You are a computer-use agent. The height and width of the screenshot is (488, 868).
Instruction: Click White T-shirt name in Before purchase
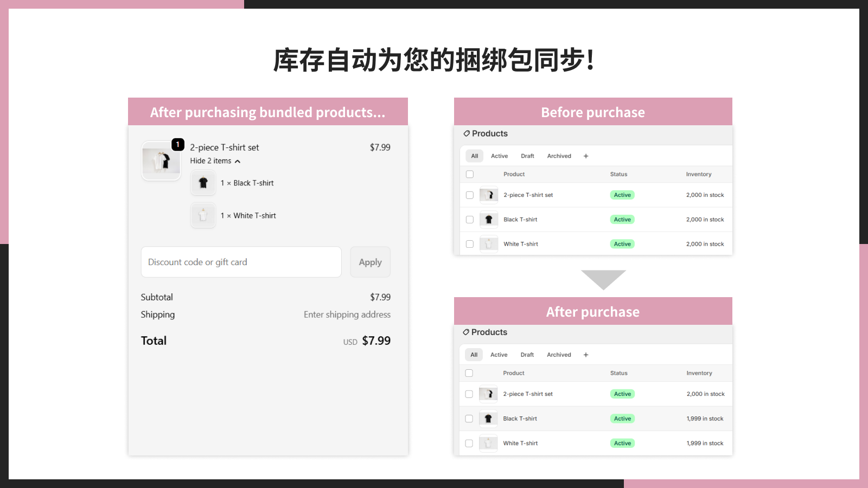point(521,244)
